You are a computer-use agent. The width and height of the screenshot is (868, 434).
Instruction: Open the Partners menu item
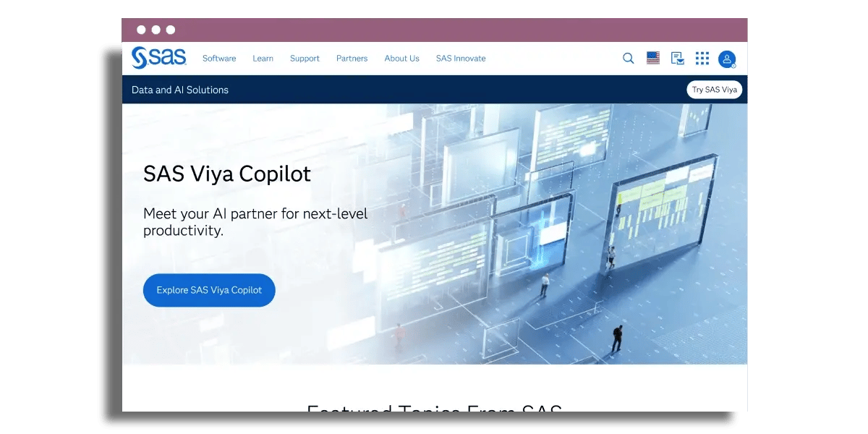352,59
